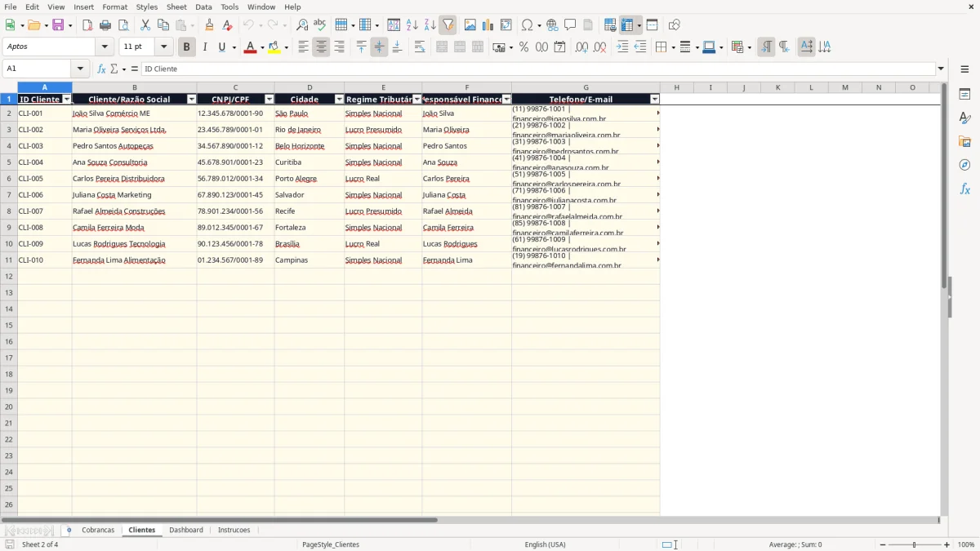
Task: Insert a comment
Action: click(570, 25)
